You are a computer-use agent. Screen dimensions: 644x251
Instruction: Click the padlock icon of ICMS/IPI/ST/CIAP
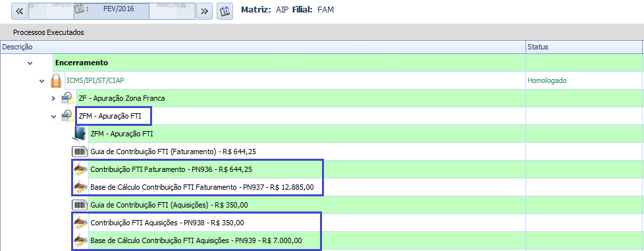pos(56,80)
